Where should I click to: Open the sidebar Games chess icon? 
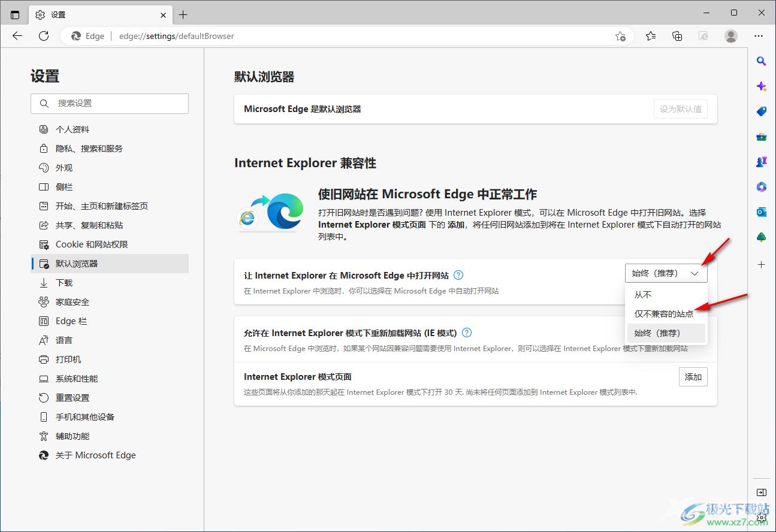pyautogui.click(x=762, y=162)
